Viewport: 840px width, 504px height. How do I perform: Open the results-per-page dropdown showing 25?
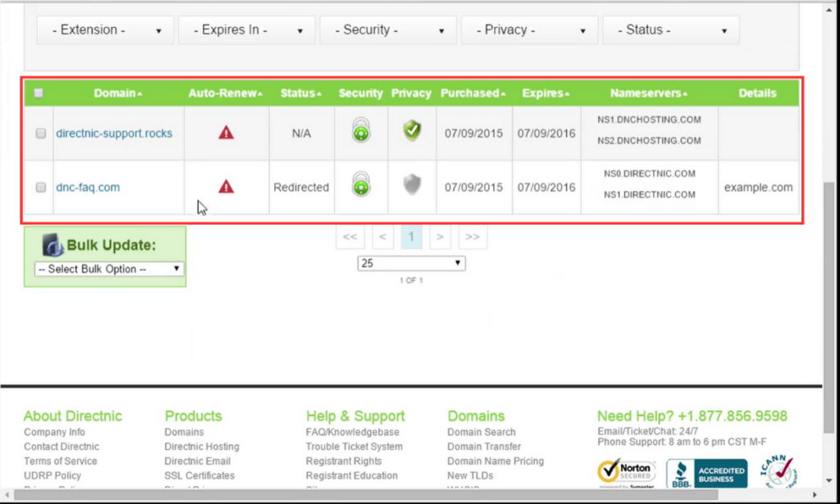[412, 263]
